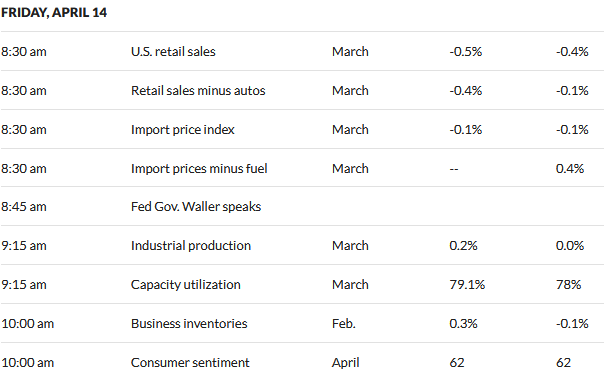
Task: Open the U.S. retail sales report link
Action: point(173,52)
